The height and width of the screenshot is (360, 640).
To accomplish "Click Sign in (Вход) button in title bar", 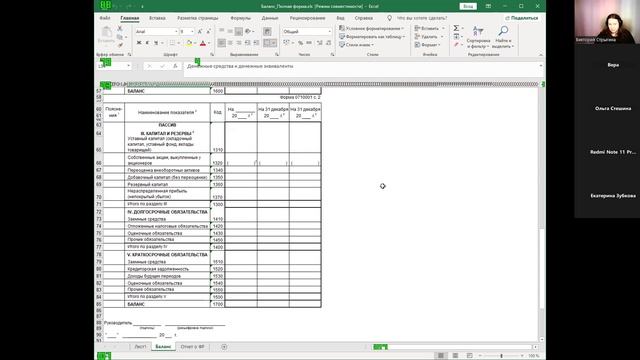I will tap(468, 6).
